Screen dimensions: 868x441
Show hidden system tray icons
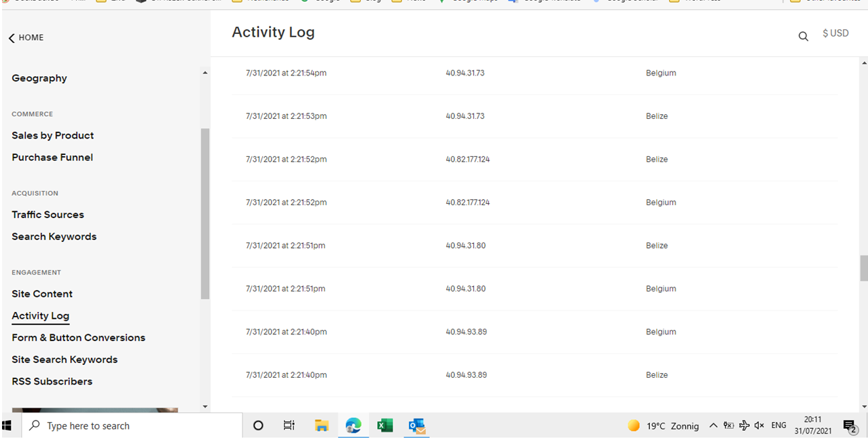713,425
